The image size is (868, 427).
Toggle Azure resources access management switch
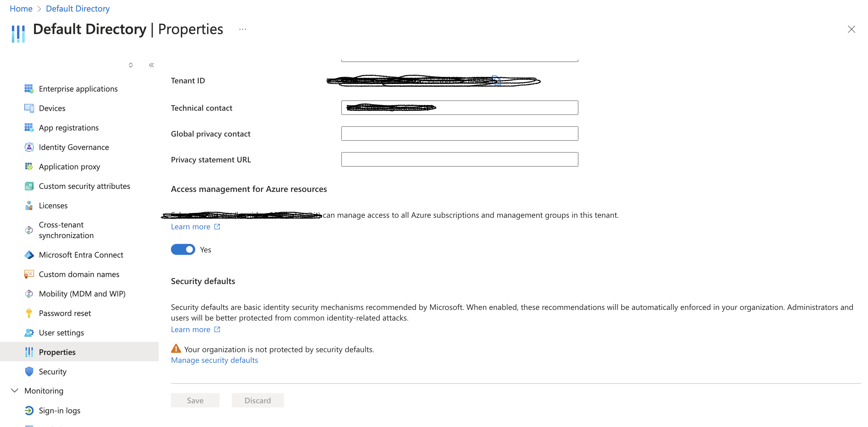tap(183, 249)
